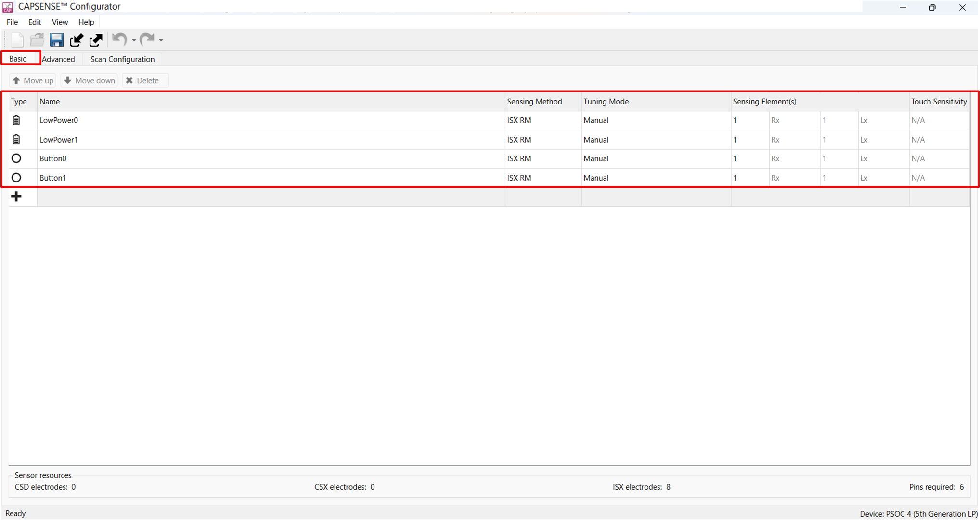Click the New file toolbar icon
Viewport: 980px width, 520px height.
point(17,40)
